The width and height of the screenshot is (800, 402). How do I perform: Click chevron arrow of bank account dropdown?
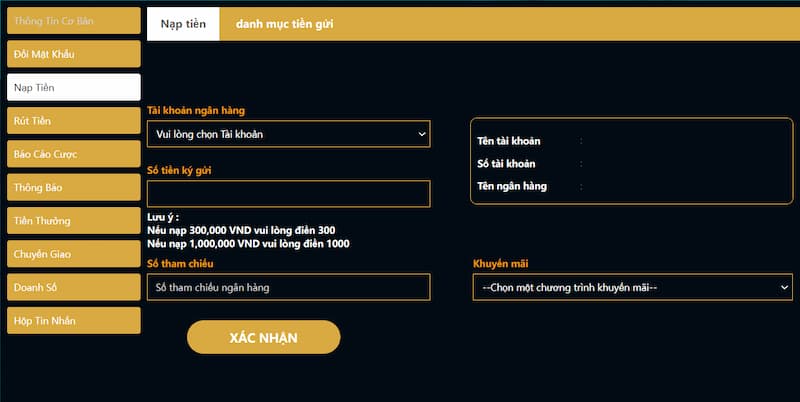421,134
